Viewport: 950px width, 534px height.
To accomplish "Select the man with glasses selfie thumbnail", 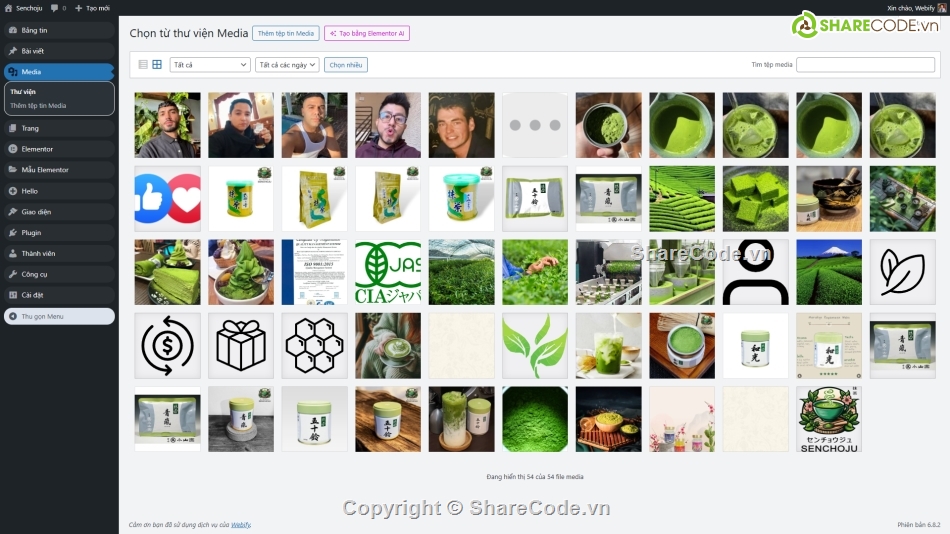I will (388, 125).
